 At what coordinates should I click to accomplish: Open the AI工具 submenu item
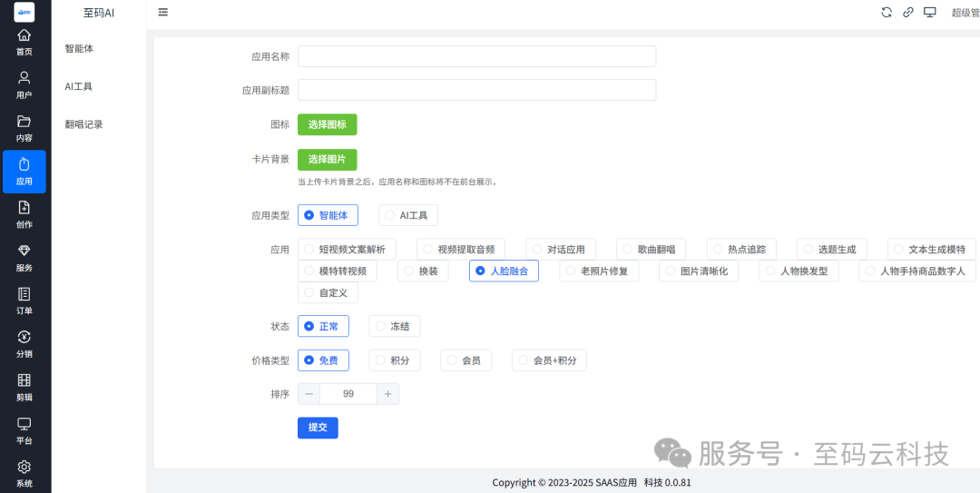[79, 86]
